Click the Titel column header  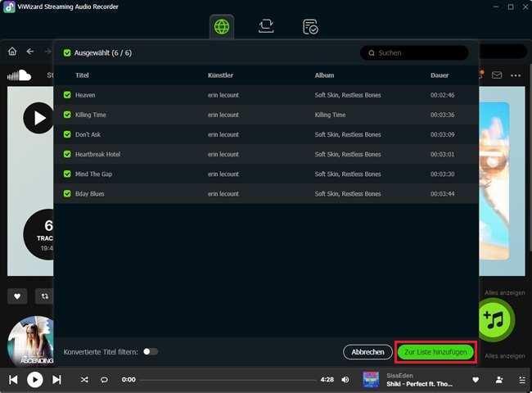[x=82, y=75]
